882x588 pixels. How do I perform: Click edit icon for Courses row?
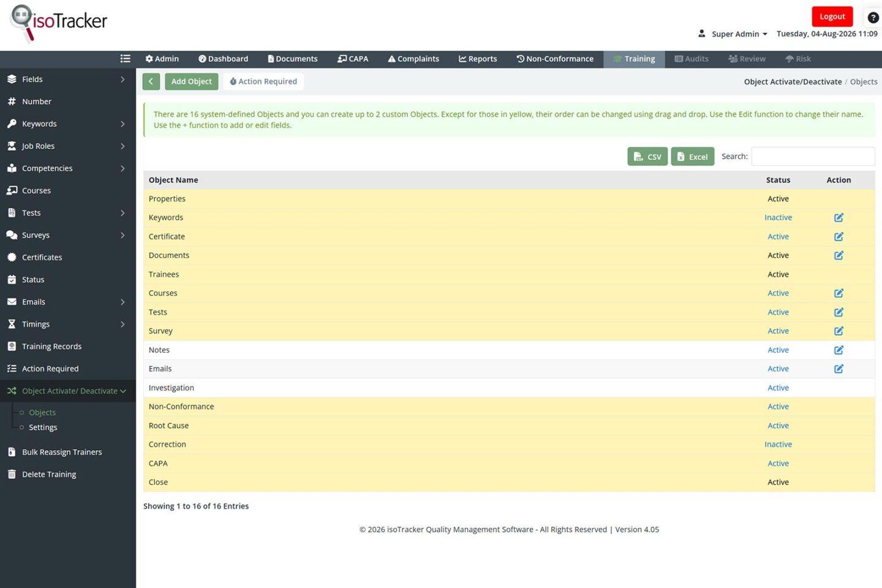pos(839,293)
